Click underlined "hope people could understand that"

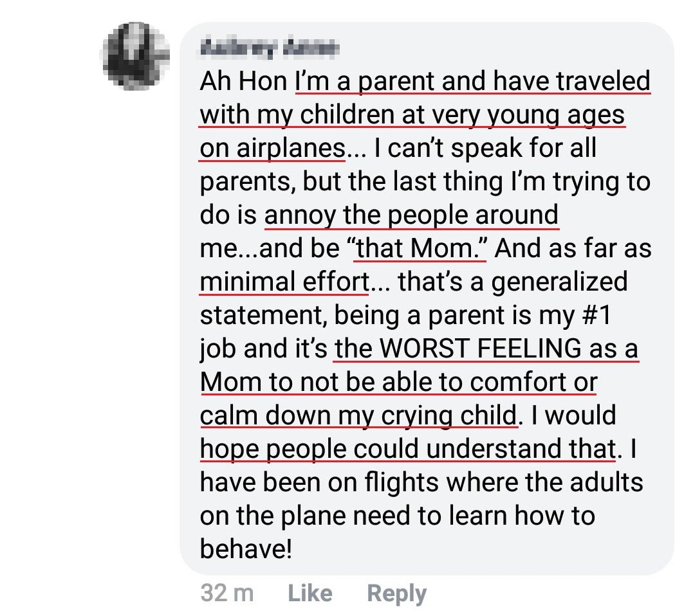pyautogui.click(x=407, y=449)
